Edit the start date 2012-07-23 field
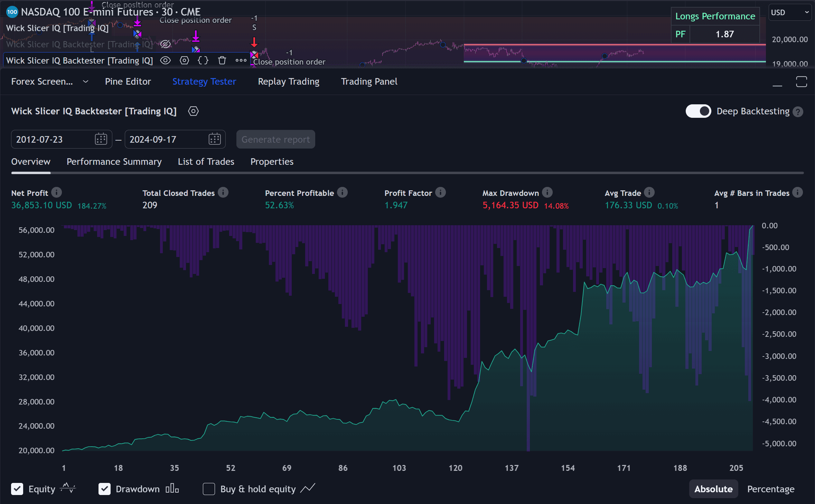The width and height of the screenshot is (815, 504). [x=62, y=139]
